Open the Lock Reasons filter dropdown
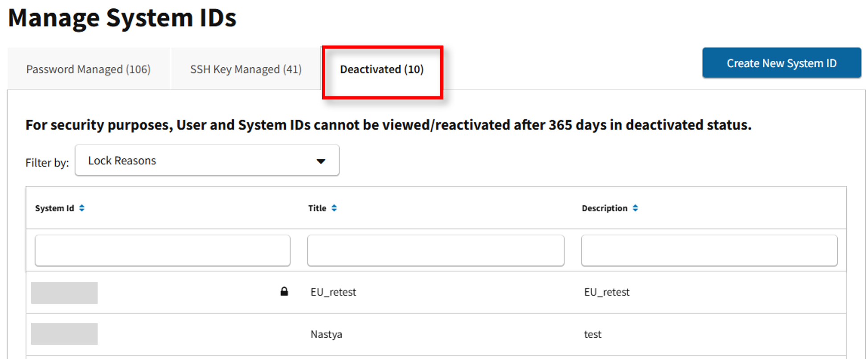The width and height of the screenshot is (868, 359). 207,161
